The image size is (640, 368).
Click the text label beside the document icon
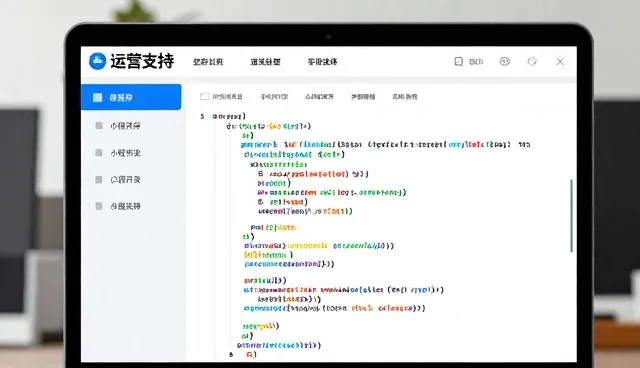pyautogui.click(x=476, y=62)
